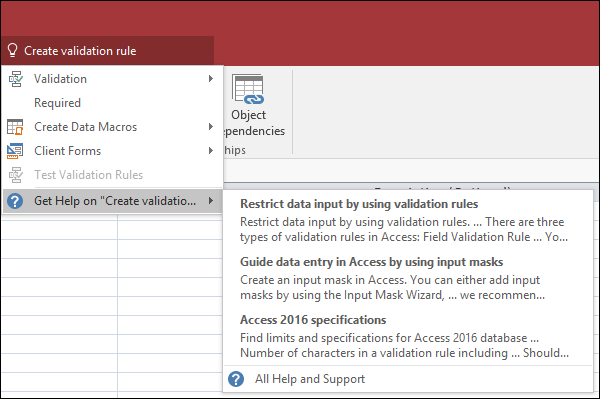Click text 'Find limits and specifications for Access 2016 database ...'
The width and height of the screenshot is (600, 399).
pyautogui.click(x=389, y=338)
